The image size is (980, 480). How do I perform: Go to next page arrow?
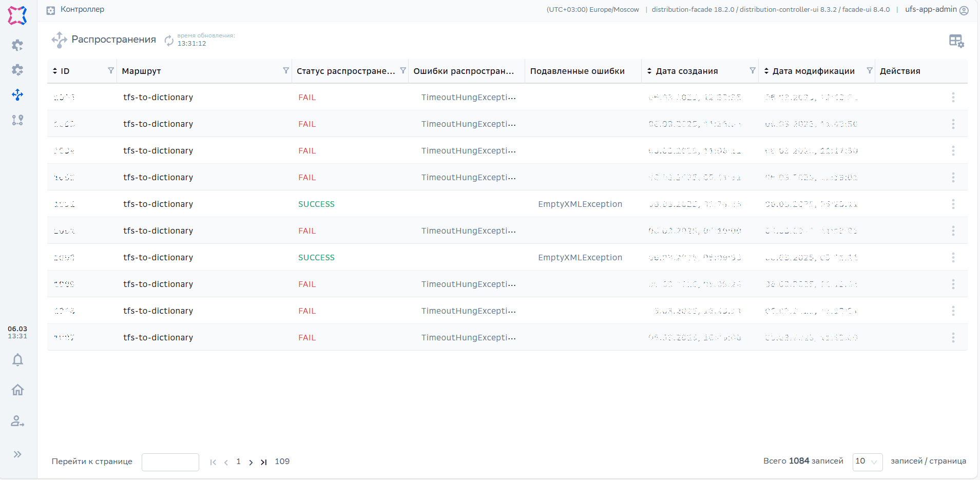pos(251,462)
